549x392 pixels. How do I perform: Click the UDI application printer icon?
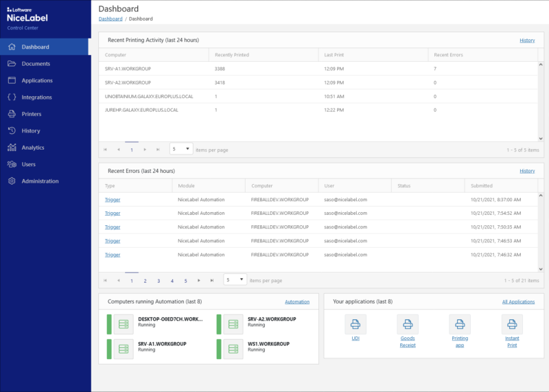coord(355,324)
